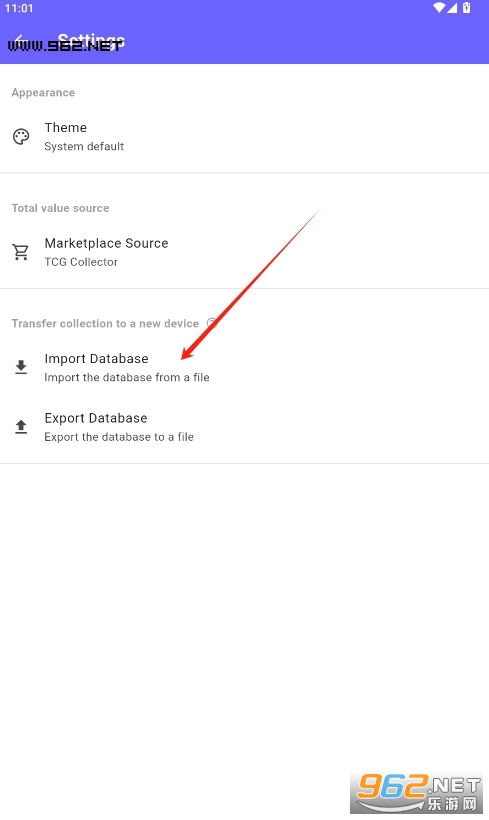Screen dimensions: 489x820
Task: Click the 'Transfer collection to a new device' header
Action: click(105, 324)
